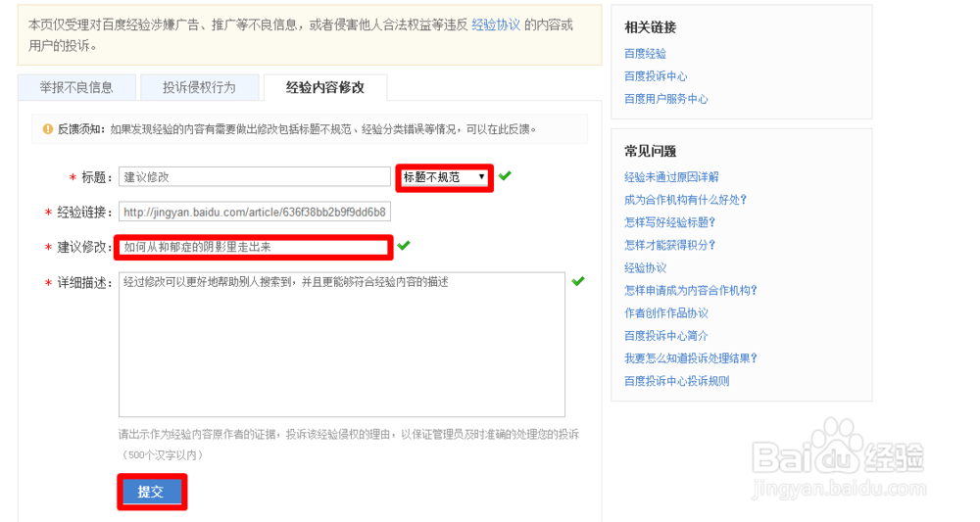Open 作者创作作品协议 link
Screen dimensions: 980x522
pyautogui.click(x=666, y=312)
